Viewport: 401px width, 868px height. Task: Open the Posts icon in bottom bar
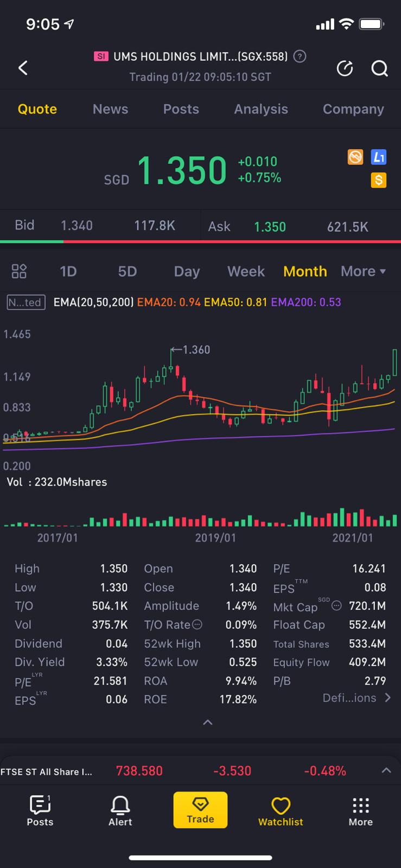tap(40, 811)
